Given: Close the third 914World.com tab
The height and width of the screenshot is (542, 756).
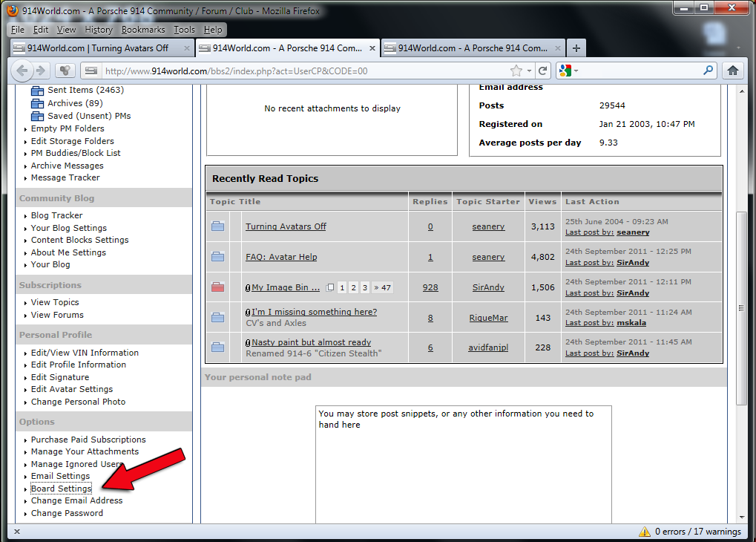Looking at the screenshot, I should [558, 48].
